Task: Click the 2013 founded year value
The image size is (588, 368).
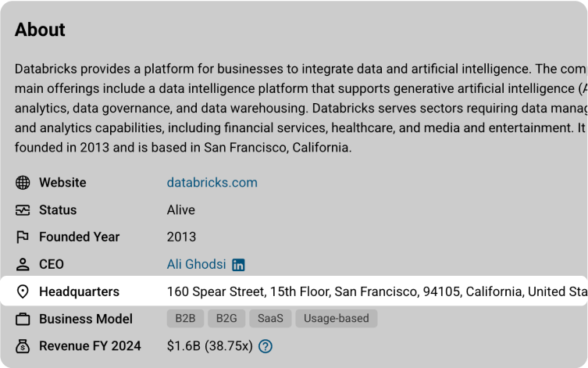Action: click(181, 237)
